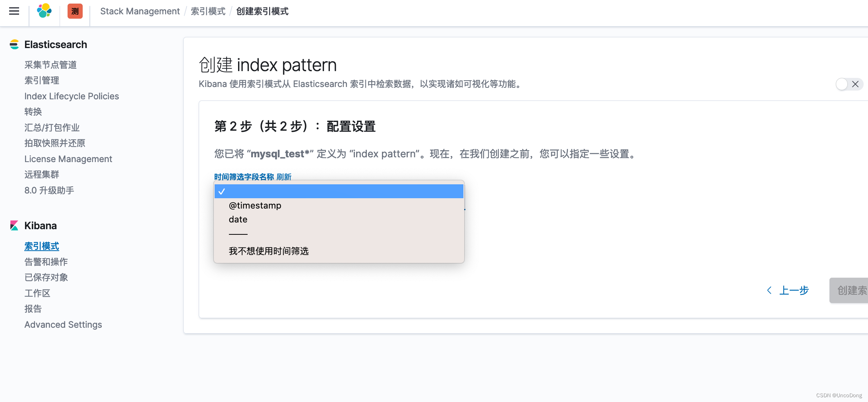Click the Elastic logo icon
This screenshot has width=868, height=402.
pos(44,11)
